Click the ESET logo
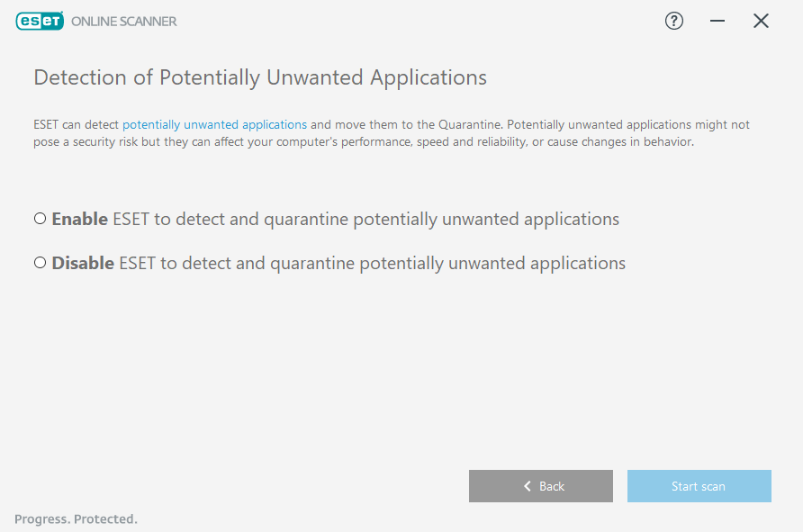 [x=40, y=21]
